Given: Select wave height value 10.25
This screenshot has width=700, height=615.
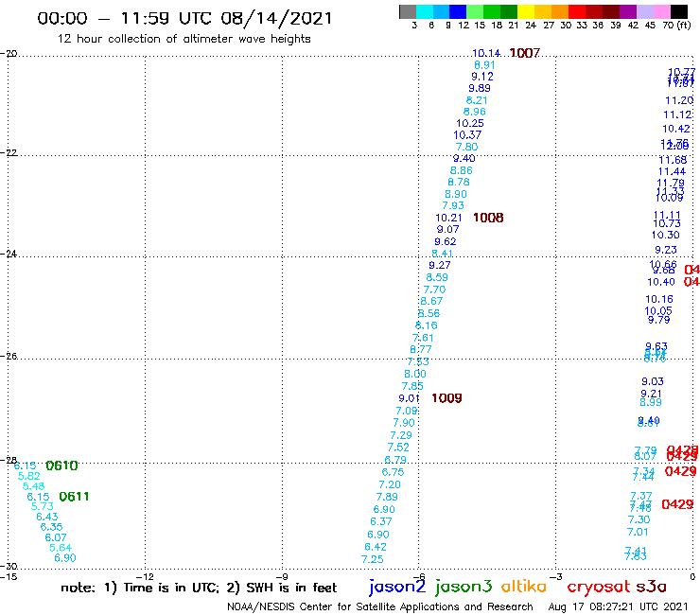Looking at the screenshot, I should [469, 123].
